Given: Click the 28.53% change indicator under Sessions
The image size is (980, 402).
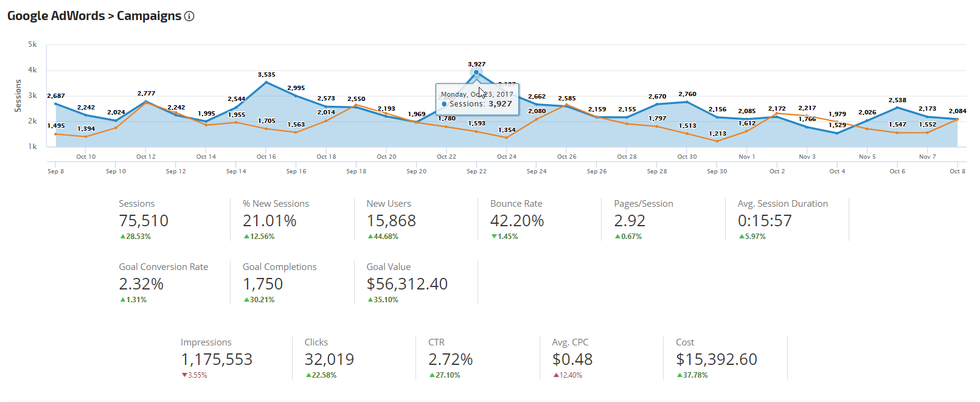Looking at the screenshot, I should point(136,237).
